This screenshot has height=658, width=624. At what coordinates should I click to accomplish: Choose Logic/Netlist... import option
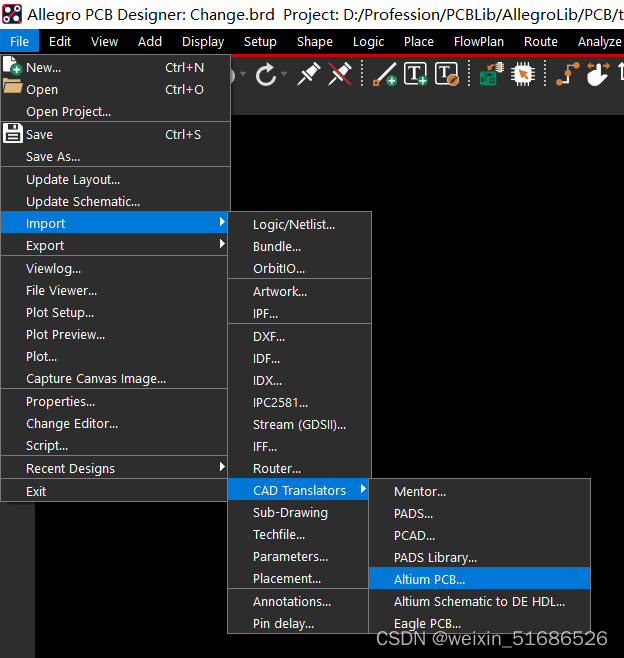point(294,224)
